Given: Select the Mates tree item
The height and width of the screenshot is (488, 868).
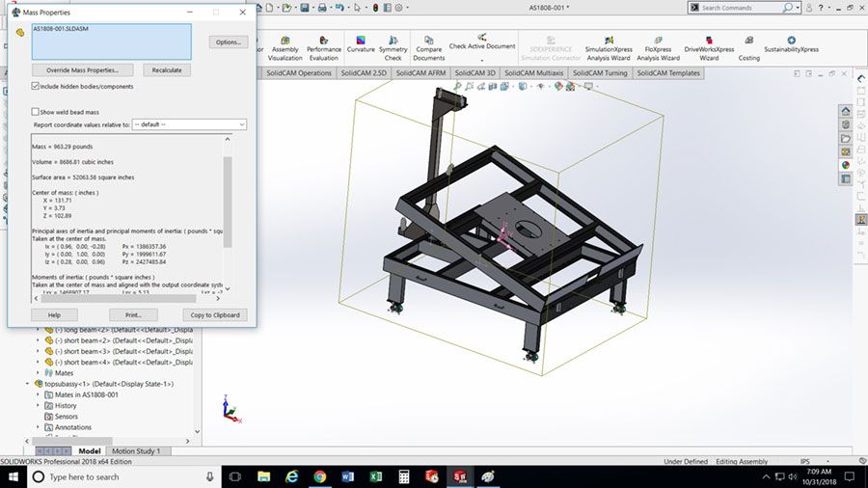Looking at the screenshot, I should (64, 373).
